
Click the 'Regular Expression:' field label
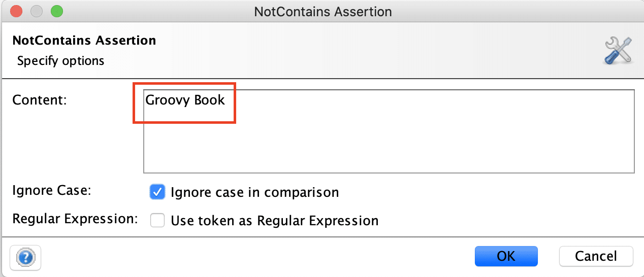75,219
